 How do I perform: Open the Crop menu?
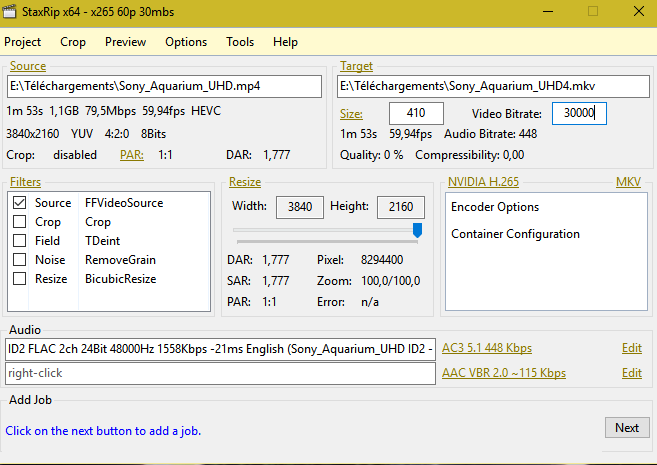(x=73, y=42)
